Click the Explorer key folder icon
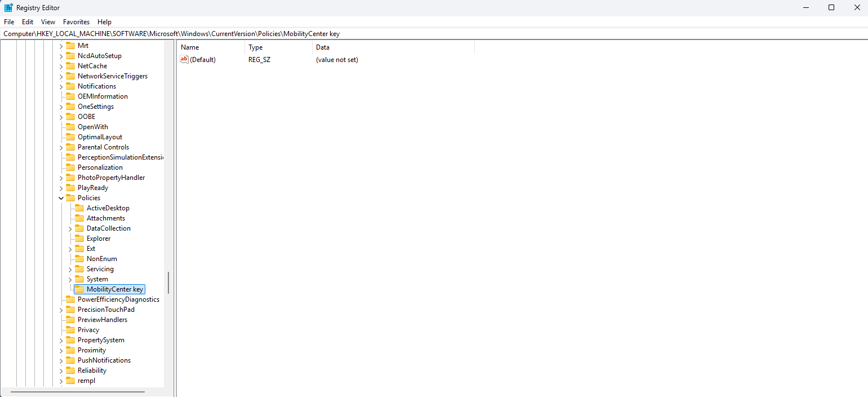The image size is (868, 397). point(79,239)
